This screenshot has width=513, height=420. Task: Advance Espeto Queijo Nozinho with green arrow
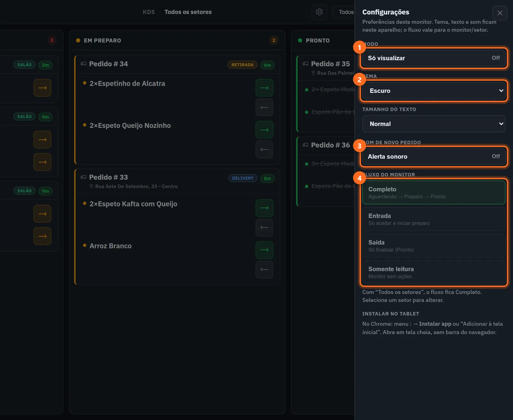coord(265,130)
